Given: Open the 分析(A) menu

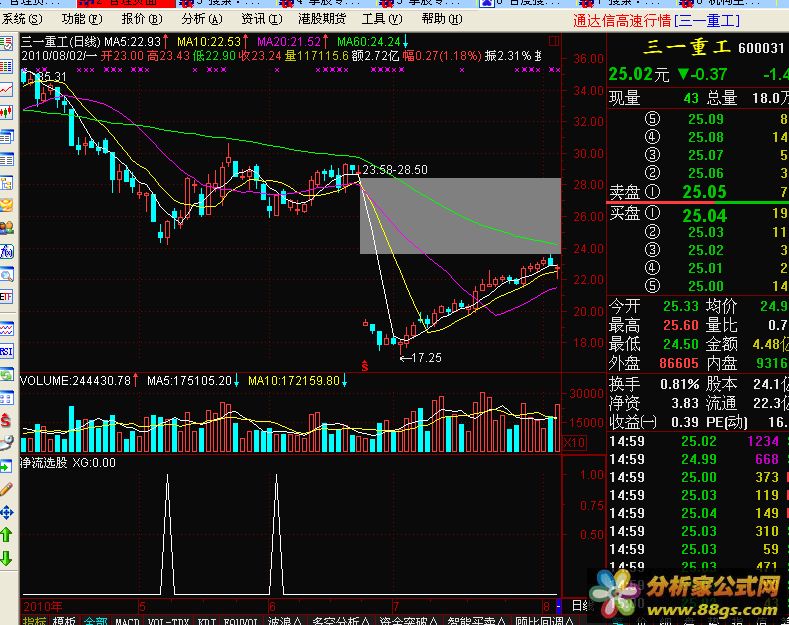Looking at the screenshot, I should point(202,19).
